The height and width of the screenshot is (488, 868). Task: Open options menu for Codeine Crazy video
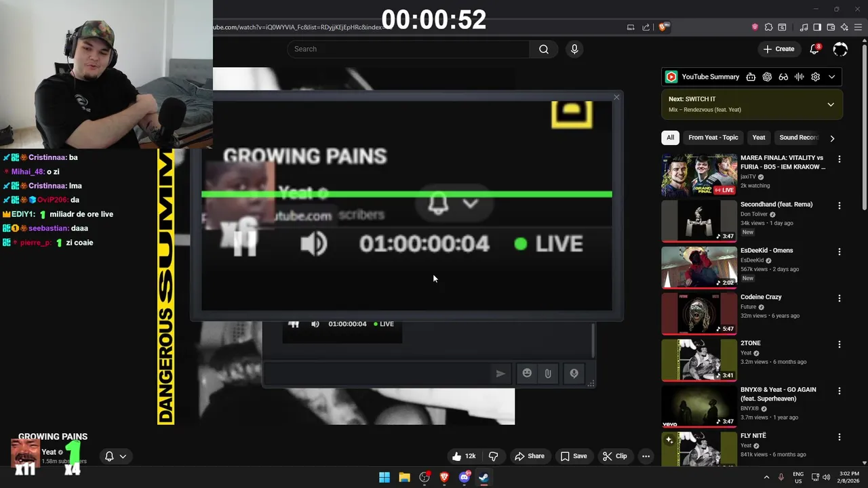[x=840, y=298]
